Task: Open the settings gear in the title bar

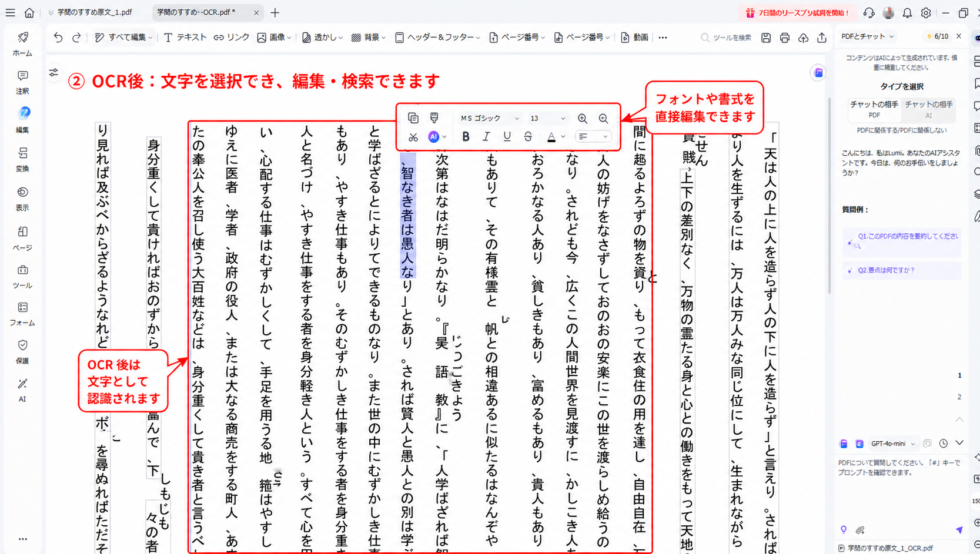Action: (x=926, y=12)
